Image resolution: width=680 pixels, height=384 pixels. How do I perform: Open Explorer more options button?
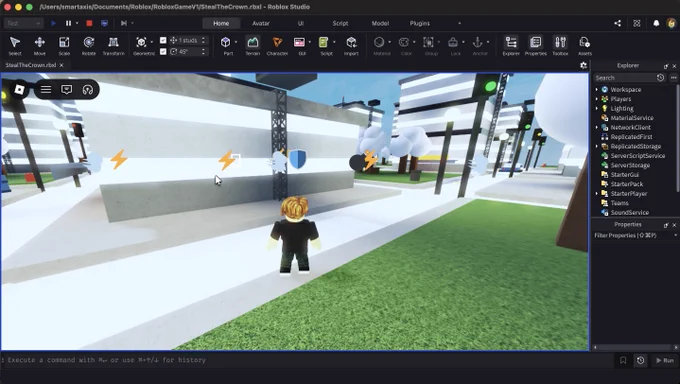tap(673, 78)
